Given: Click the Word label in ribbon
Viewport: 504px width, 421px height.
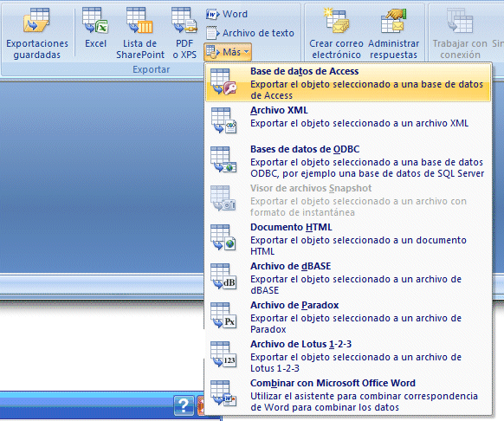Looking at the screenshot, I should coord(235,14).
